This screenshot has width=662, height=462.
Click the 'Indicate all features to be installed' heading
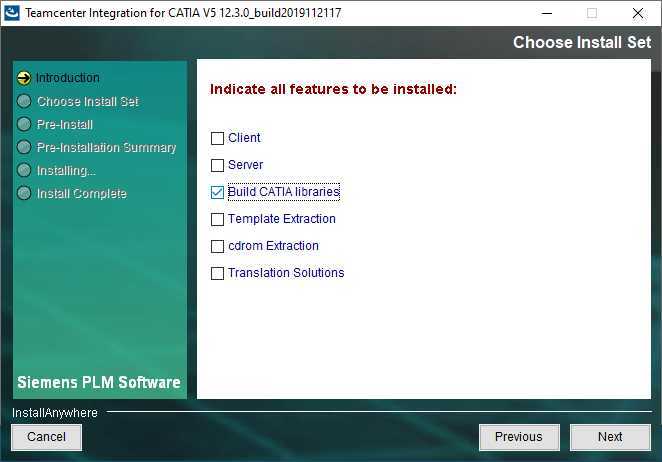point(334,89)
